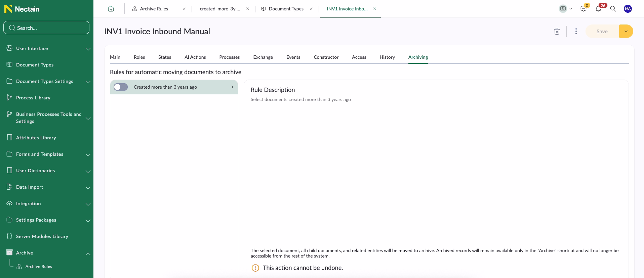Screen dimensions: 644x278
Task: Click the Integration cloud icon
Action: click(9, 203)
